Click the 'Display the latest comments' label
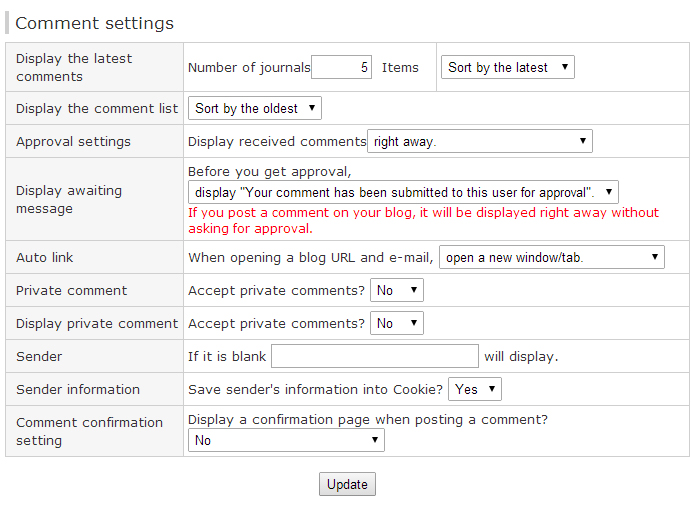The width and height of the screenshot is (691, 507). 74,67
